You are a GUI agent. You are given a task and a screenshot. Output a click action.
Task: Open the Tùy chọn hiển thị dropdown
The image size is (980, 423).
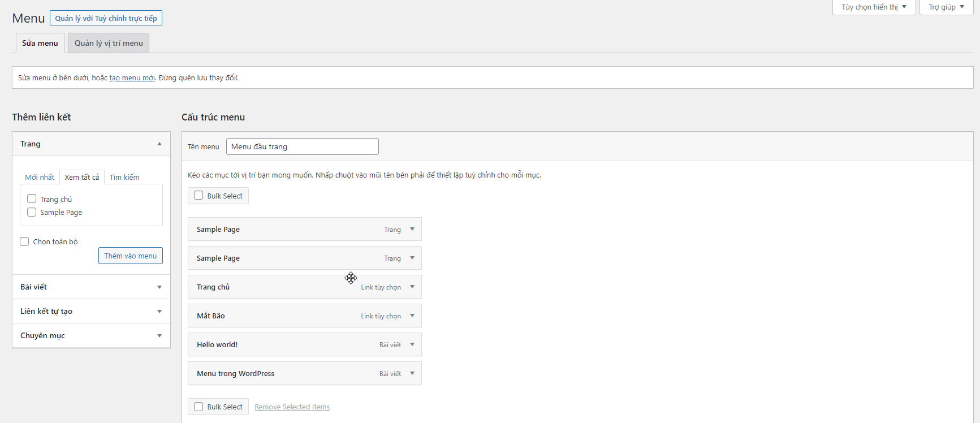coord(874,7)
